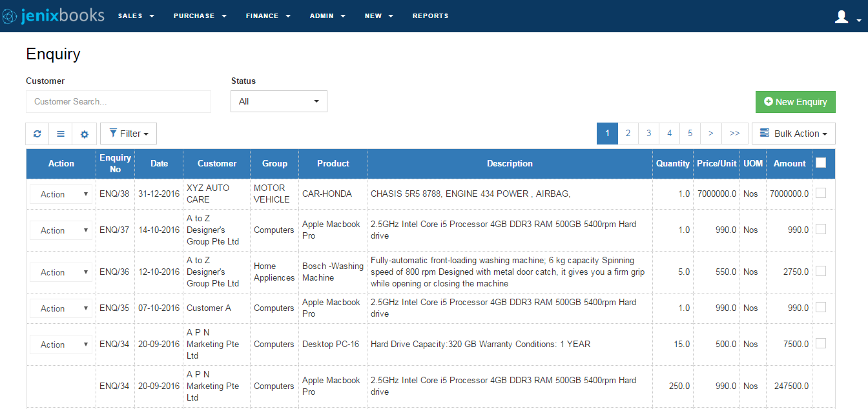Click the Quantity column header
Viewport: 868px width, 409px height.
[x=673, y=163]
